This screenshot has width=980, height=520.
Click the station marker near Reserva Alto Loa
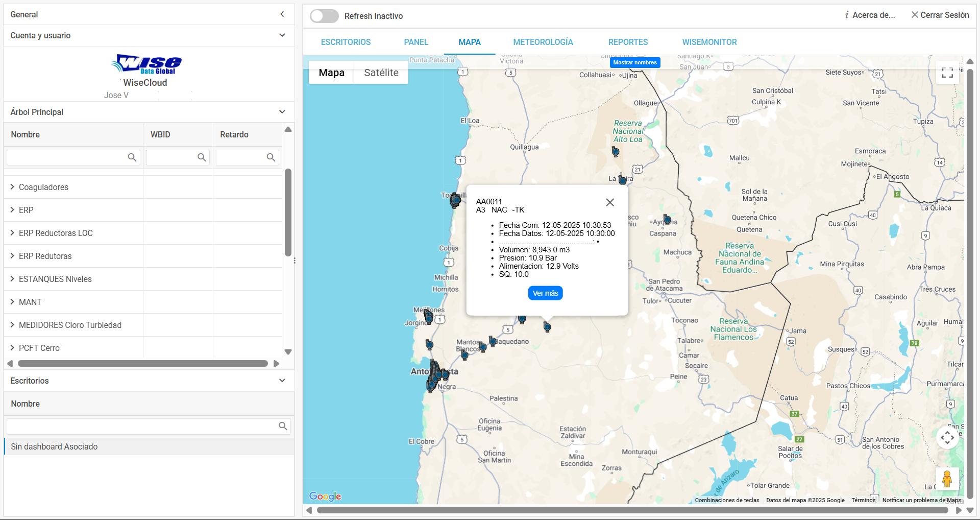pyautogui.click(x=616, y=152)
